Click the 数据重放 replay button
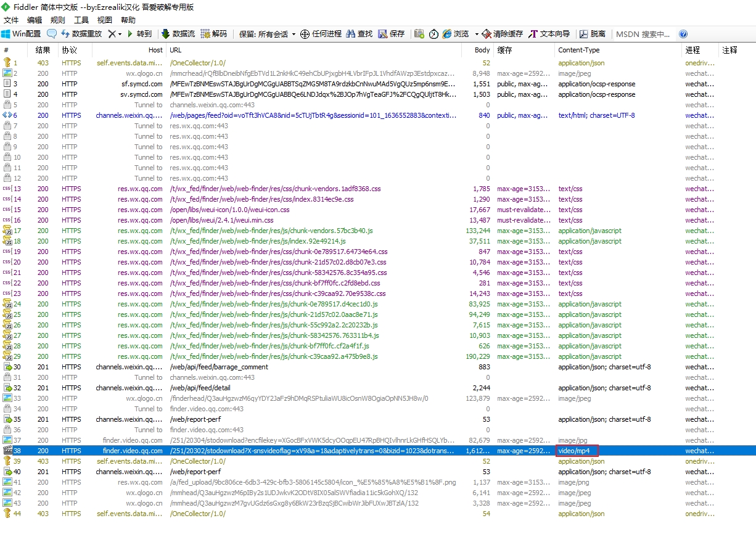This screenshot has height=550, width=756. [81, 34]
